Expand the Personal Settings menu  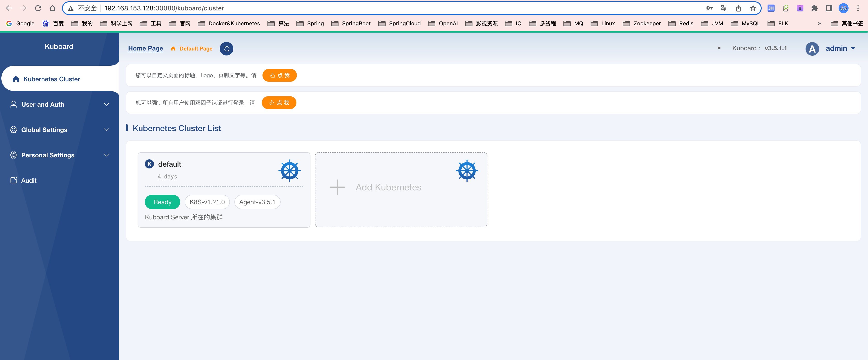[x=59, y=155]
